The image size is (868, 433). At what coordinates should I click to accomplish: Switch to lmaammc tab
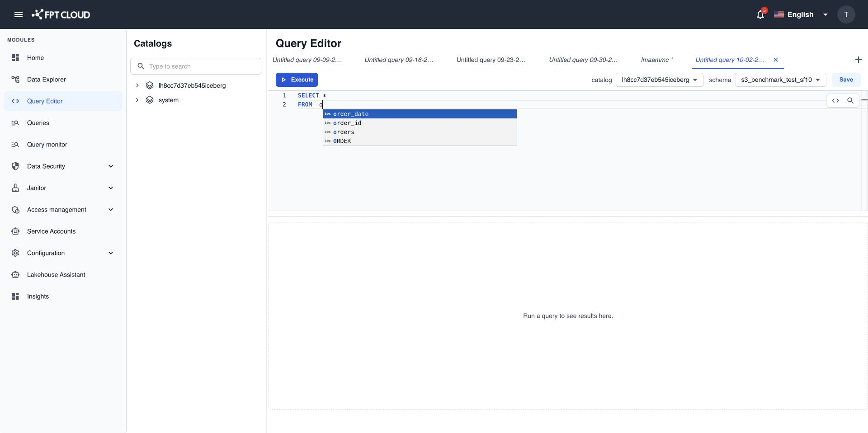(x=657, y=60)
